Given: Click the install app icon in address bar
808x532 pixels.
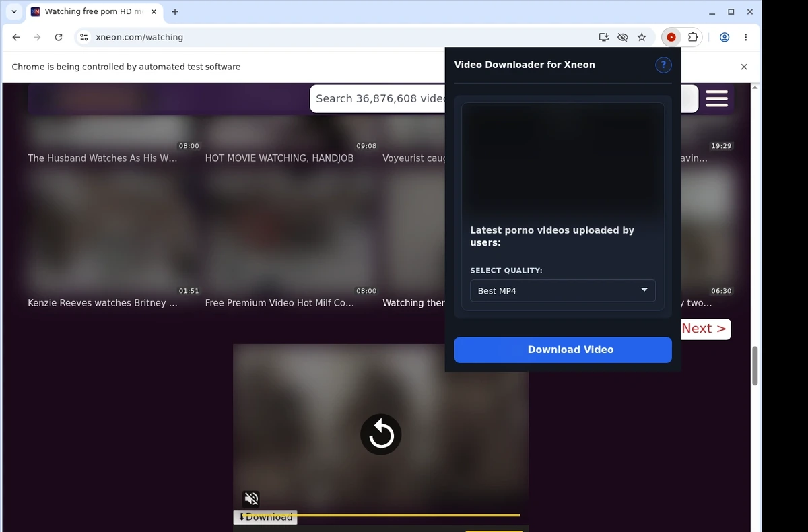Looking at the screenshot, I should click(x=604, y=37).
